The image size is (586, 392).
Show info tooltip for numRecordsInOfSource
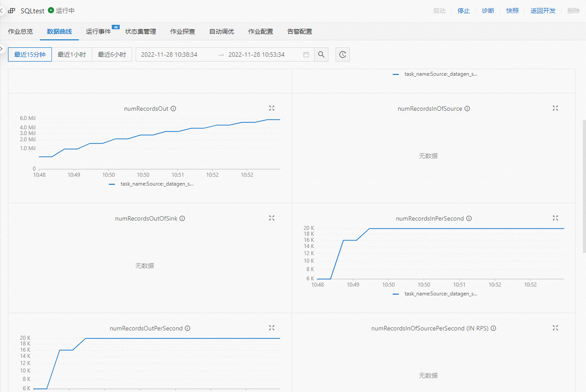[467, 109]
